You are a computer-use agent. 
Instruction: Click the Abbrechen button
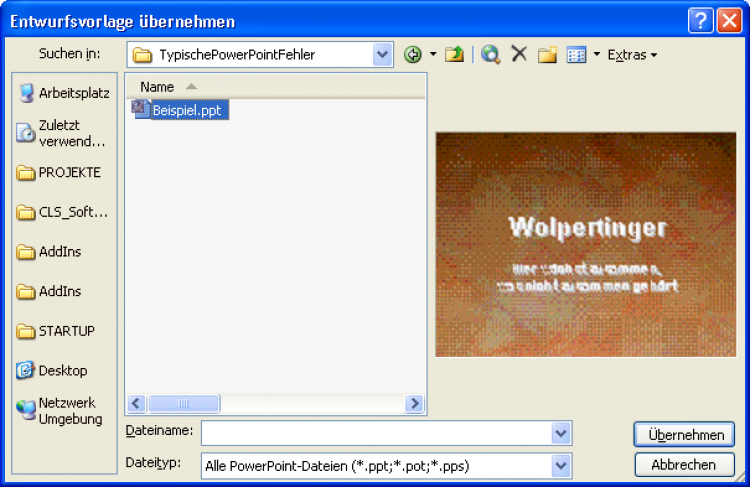[685, 465]
